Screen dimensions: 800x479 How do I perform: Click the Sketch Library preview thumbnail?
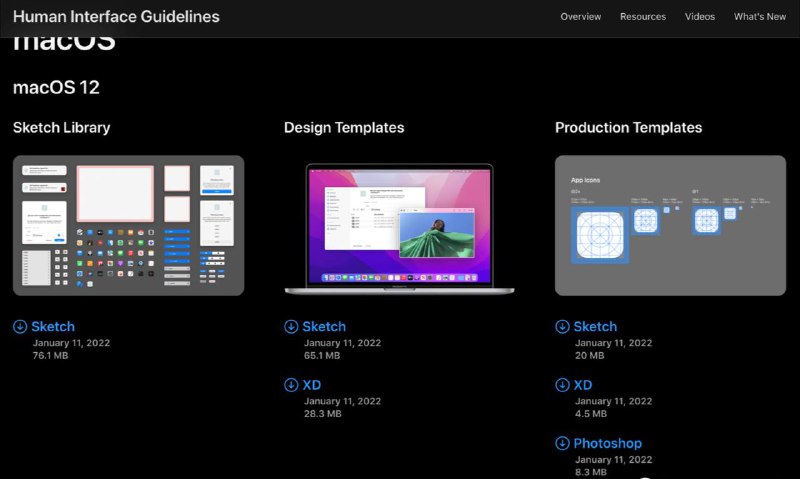(128, 225)
